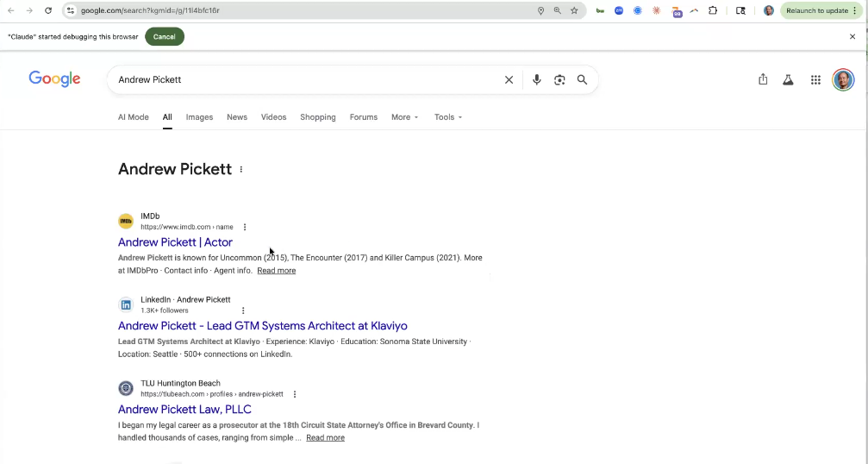Open the Claude starburst extension
Image resolution: width=868 pixels, height=464 pixels.
pyautogui.click(x=657, y=10)
